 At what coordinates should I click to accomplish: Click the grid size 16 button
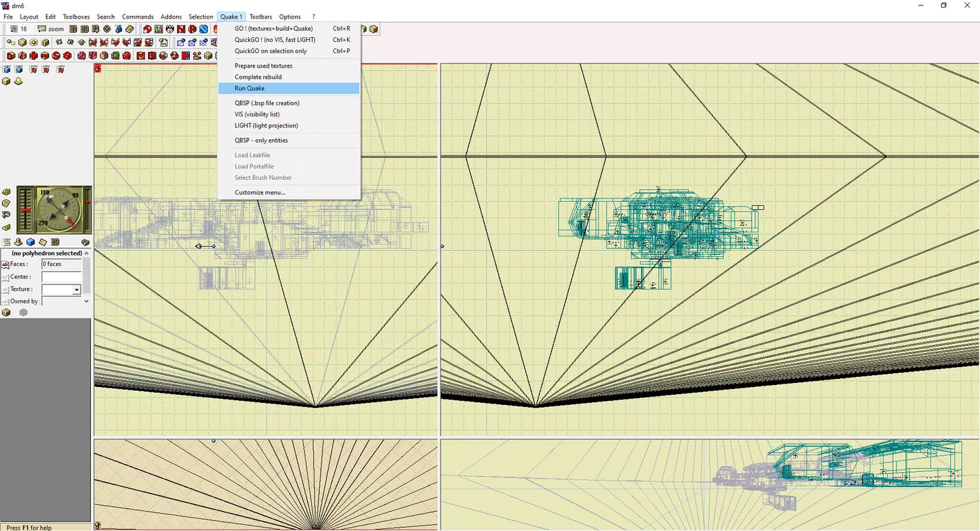[19, 29]
